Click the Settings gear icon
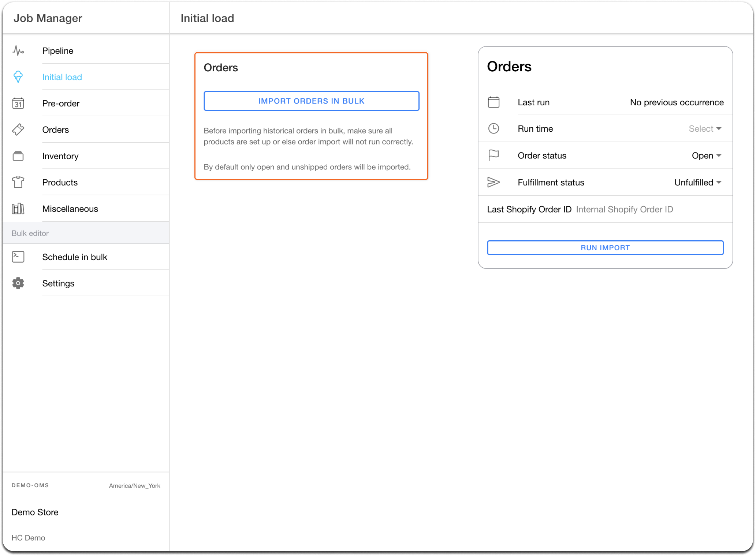Viewport: 756px width, 556px height. [x=18, y=283]
